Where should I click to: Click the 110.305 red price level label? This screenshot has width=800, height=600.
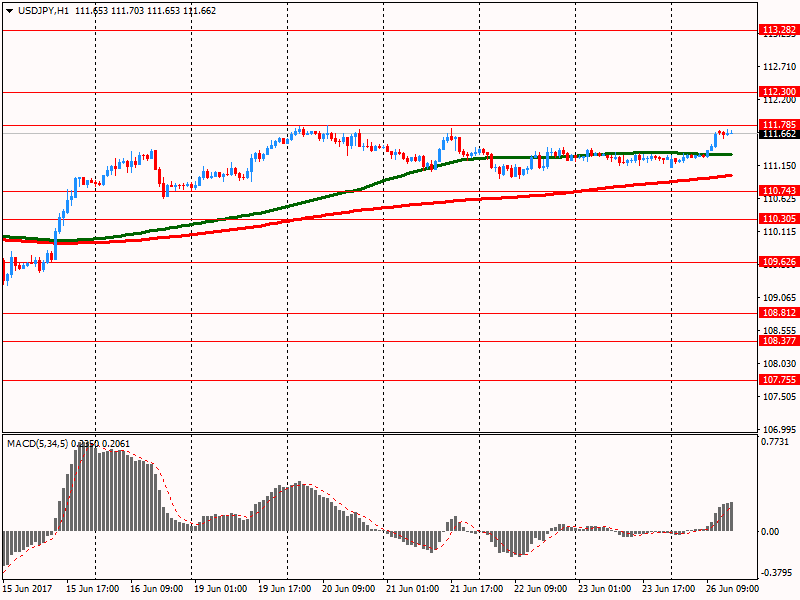[779, 219]
